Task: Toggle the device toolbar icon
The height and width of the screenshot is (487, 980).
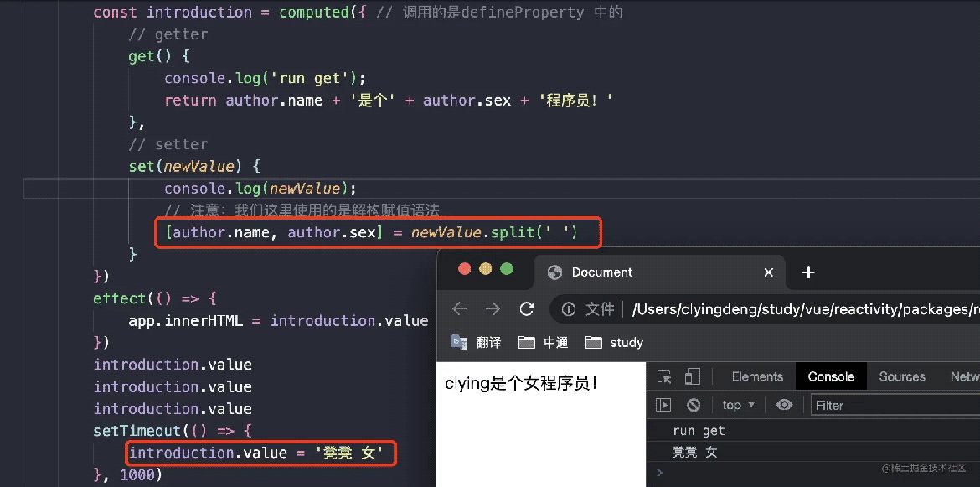Action: pos(692,376)
